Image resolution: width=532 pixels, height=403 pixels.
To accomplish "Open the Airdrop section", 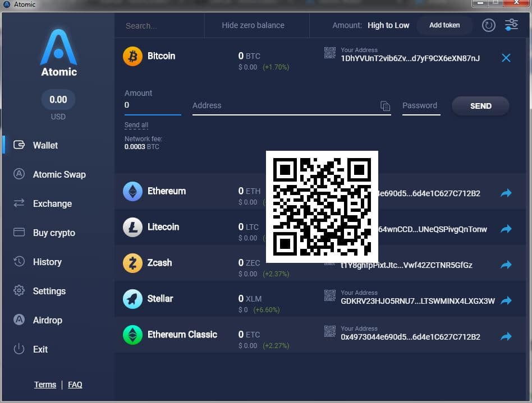I will click(x=48, y=320).
